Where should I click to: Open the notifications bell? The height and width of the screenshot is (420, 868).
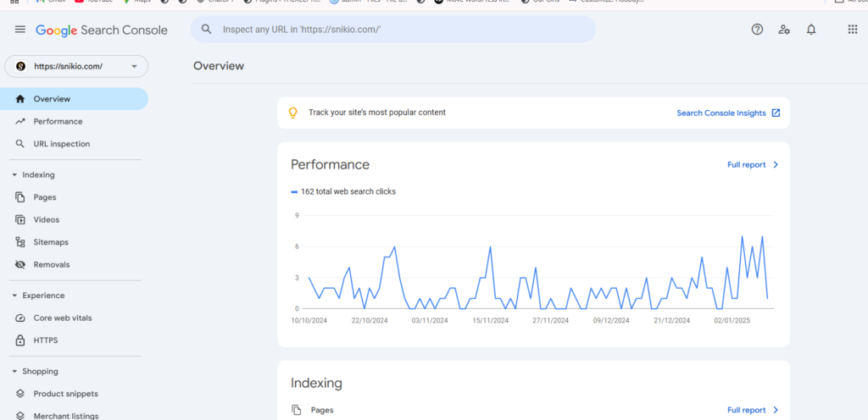[811, 30]
